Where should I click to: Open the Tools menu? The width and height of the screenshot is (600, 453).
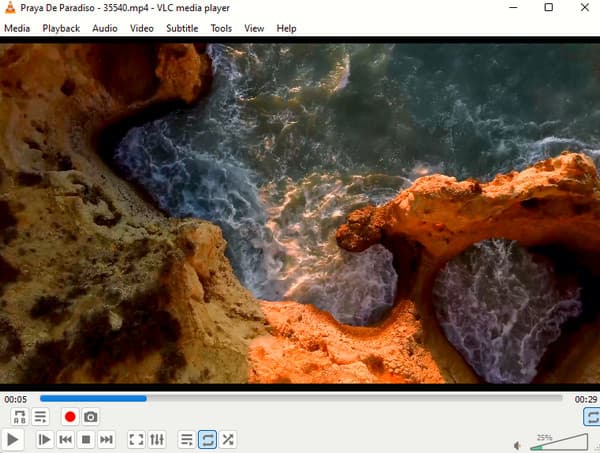click(221, 28)
